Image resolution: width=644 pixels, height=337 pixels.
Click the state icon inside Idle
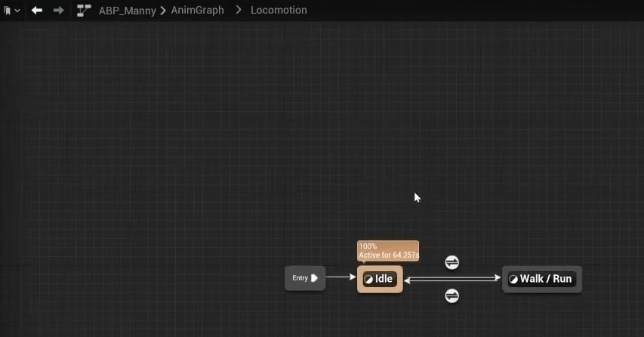(368, 279)
